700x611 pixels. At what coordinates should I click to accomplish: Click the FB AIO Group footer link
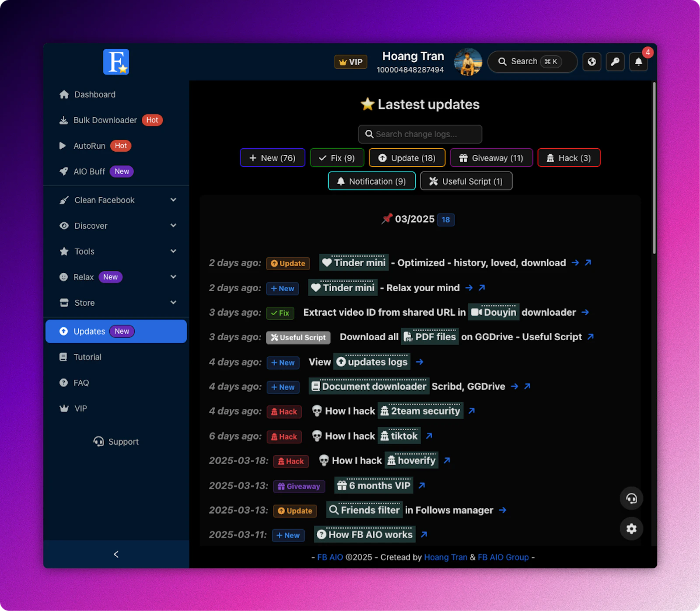coord(503,557)
